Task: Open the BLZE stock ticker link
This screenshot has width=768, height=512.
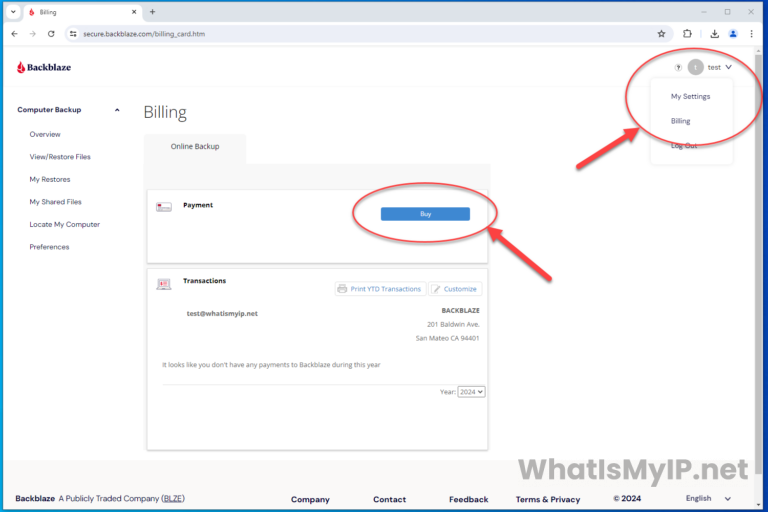Action: coord(173,498)
